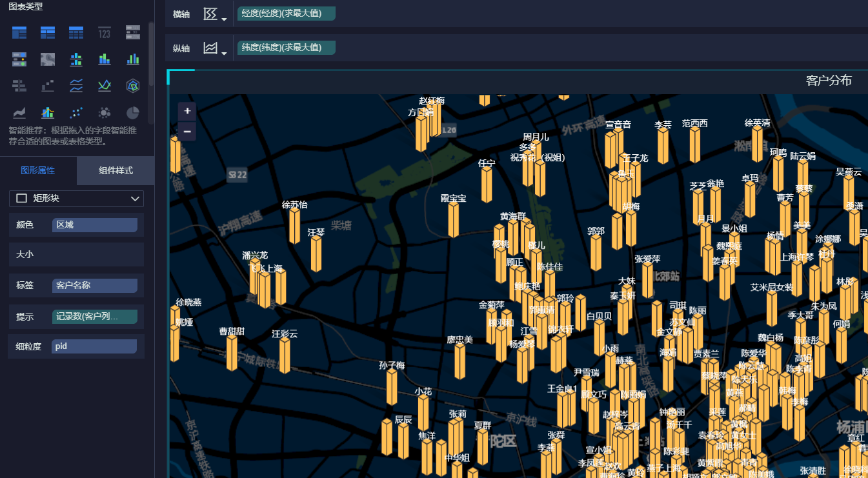Zoom in the map with plus button

pos(187,111)
